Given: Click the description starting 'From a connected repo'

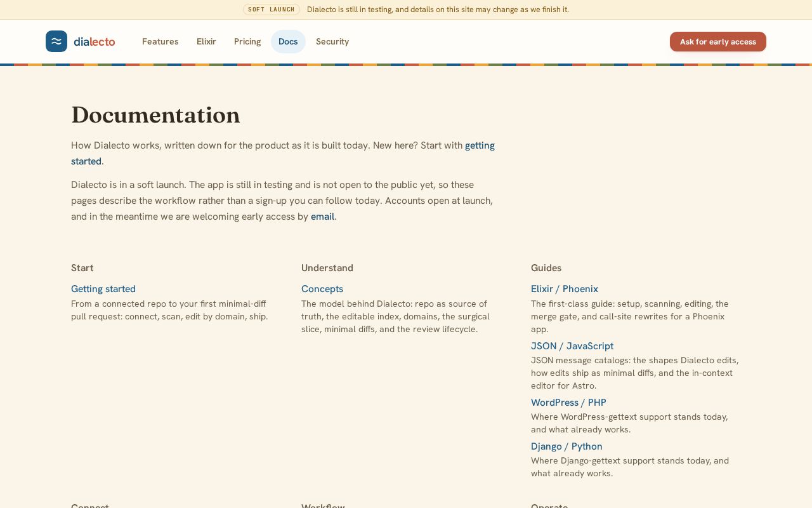Looking at the screenshot, I should (169, 310).
